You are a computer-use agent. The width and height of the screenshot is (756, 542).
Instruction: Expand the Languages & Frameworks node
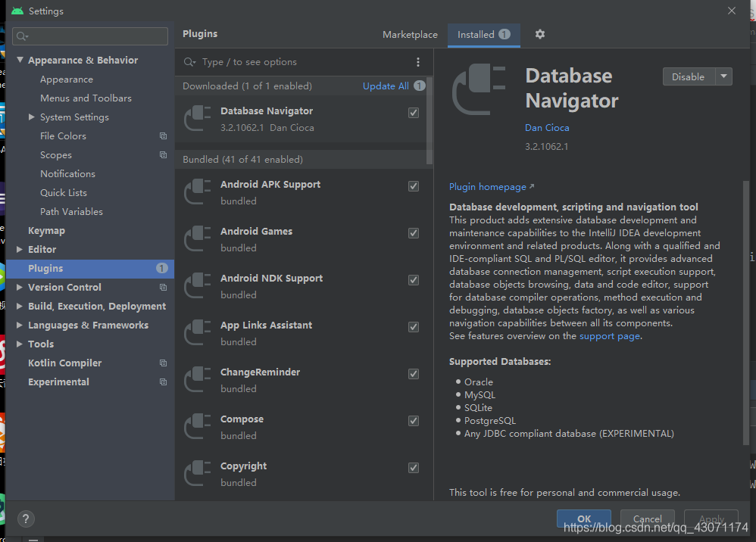point(19,325)
